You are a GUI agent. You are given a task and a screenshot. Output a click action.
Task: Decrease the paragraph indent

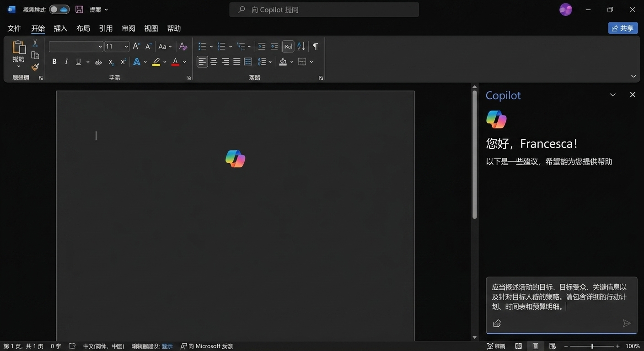pyautogui.click(x=262, y=46)
